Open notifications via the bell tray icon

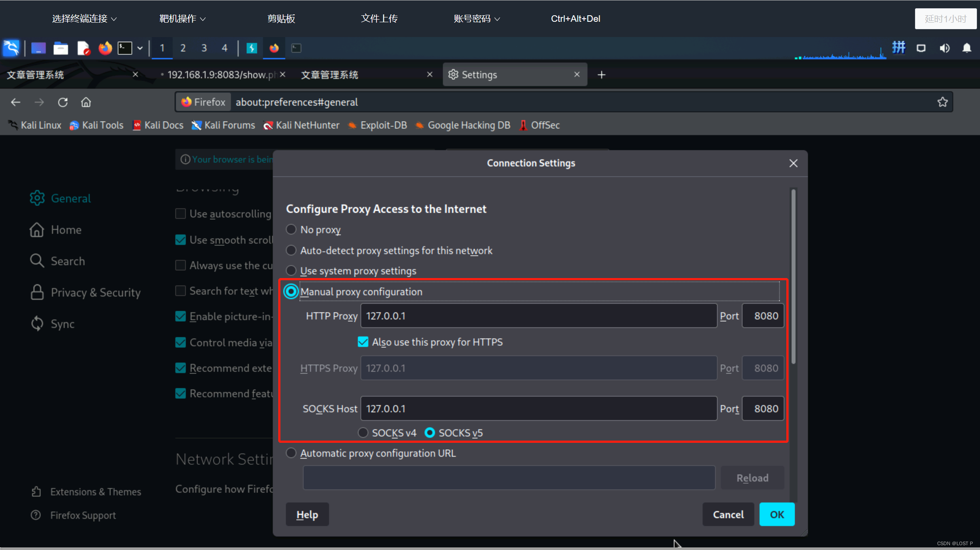point(967,48)
